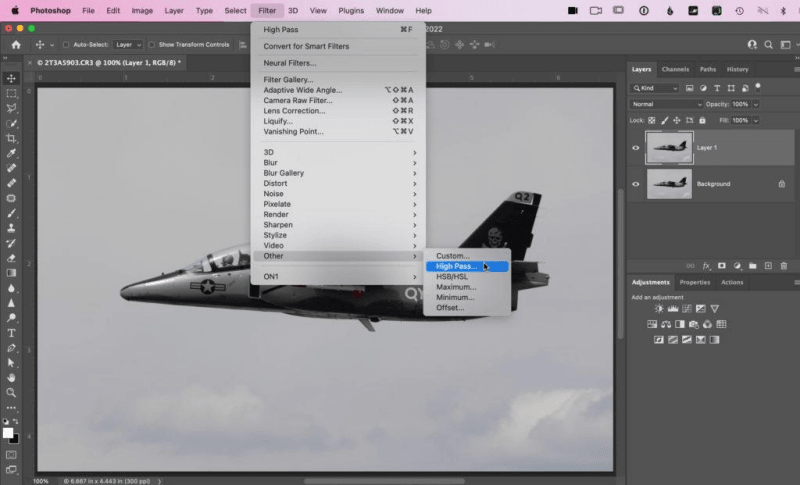Hide Layer 1 with eye icon
The height and width of the screenshot is (485, 800).
click(x=636, y=147)
